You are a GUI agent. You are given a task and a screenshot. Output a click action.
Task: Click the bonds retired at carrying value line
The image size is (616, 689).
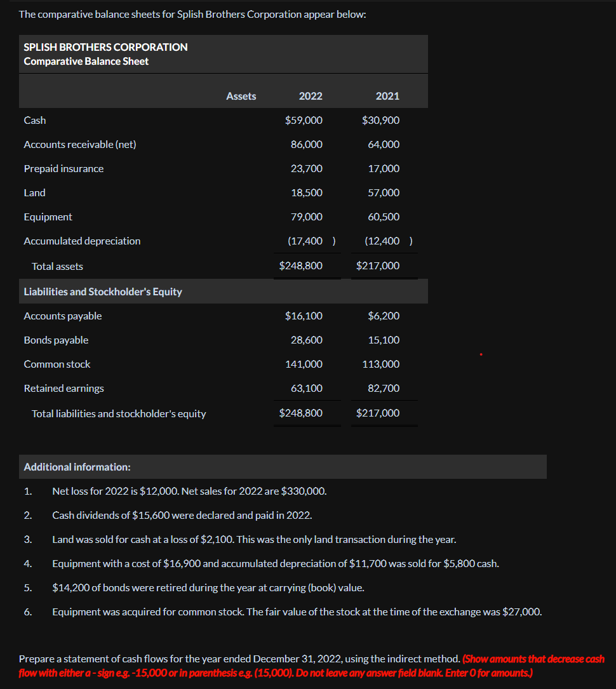[208, 588]
